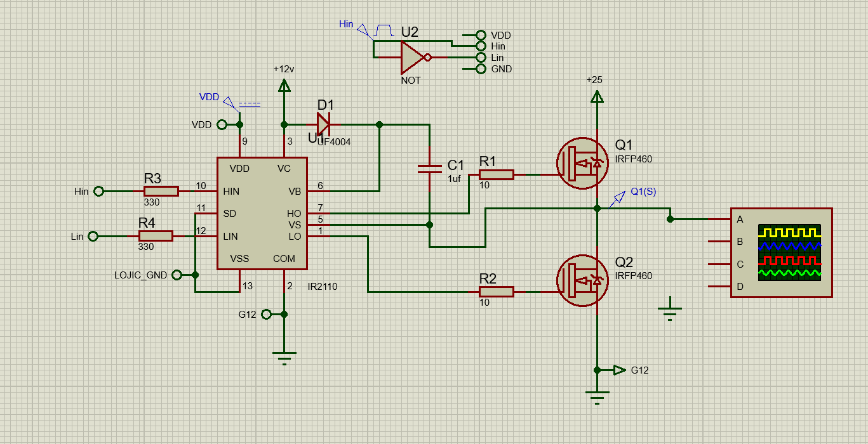Viewport: 868px width, 444px height.
Task: Click resistor R3 on HIN line
Action: tap(161, 191)
